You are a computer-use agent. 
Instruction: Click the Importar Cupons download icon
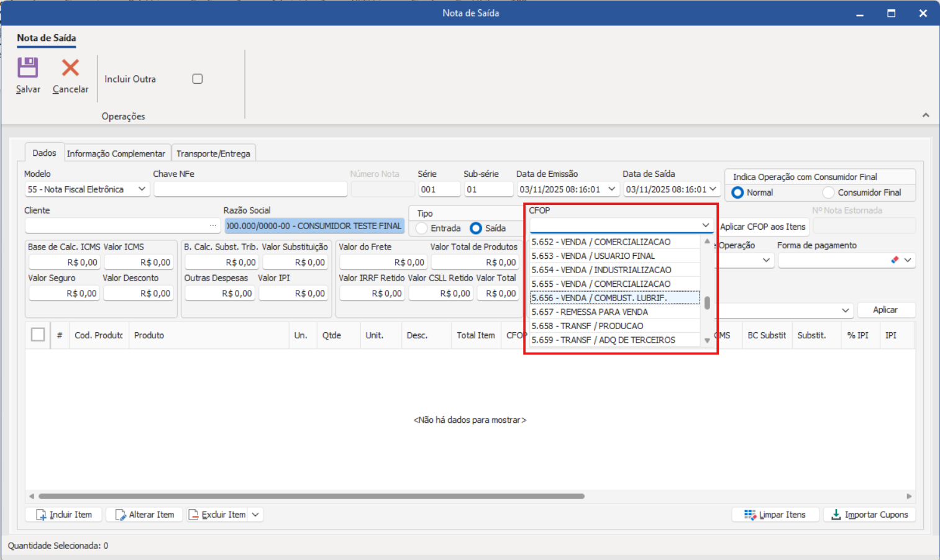pyautogui.click(x=836, y=515)
